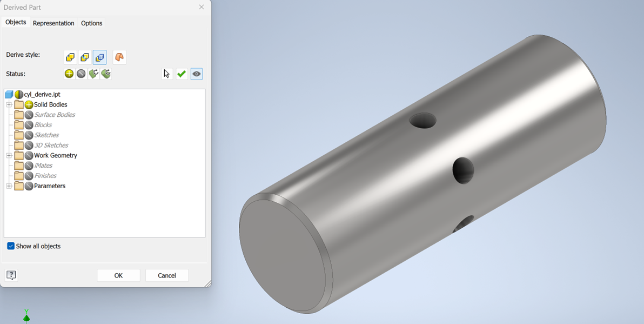Screen dimensions: 644x324
Task: Toggle the Blocks exclude status icon
Action: pyautogui.click(x=29, y=125)
